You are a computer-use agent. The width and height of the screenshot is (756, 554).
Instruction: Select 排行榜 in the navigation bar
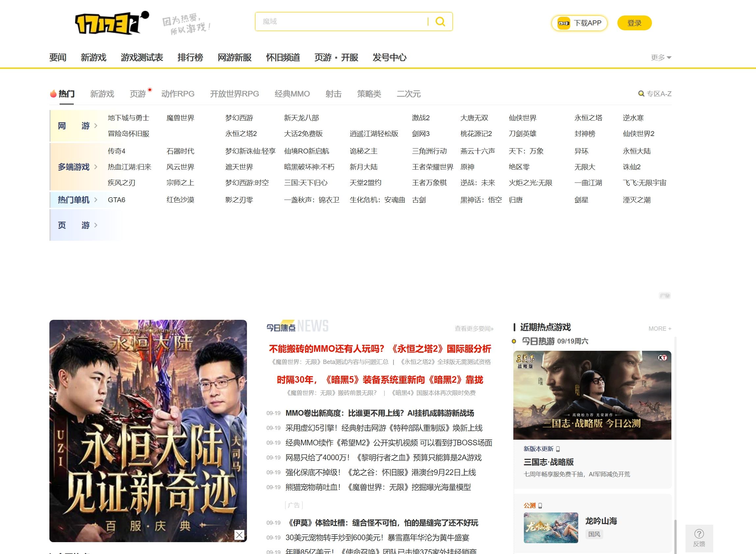[x=190, y=58]
